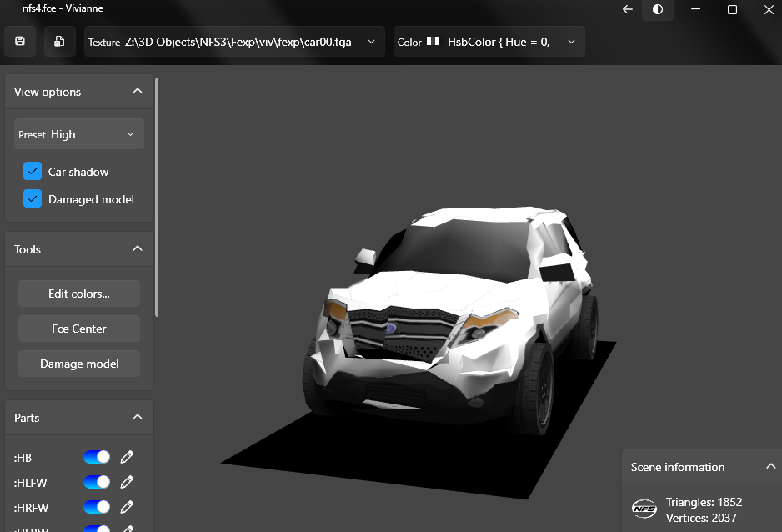Click the NFS logo in Scene information
782x532 pixels.
click(x=644, y=509)
